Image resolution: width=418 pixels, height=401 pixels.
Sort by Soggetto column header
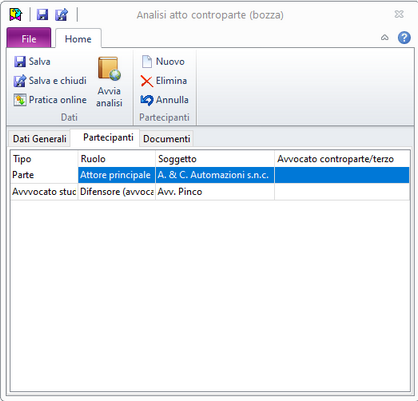click(215, 159)
